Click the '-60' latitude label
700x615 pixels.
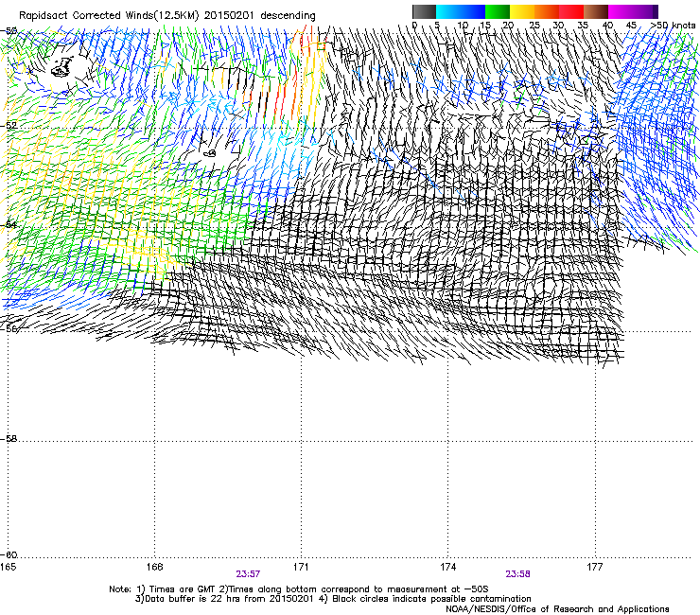point(8,554)
